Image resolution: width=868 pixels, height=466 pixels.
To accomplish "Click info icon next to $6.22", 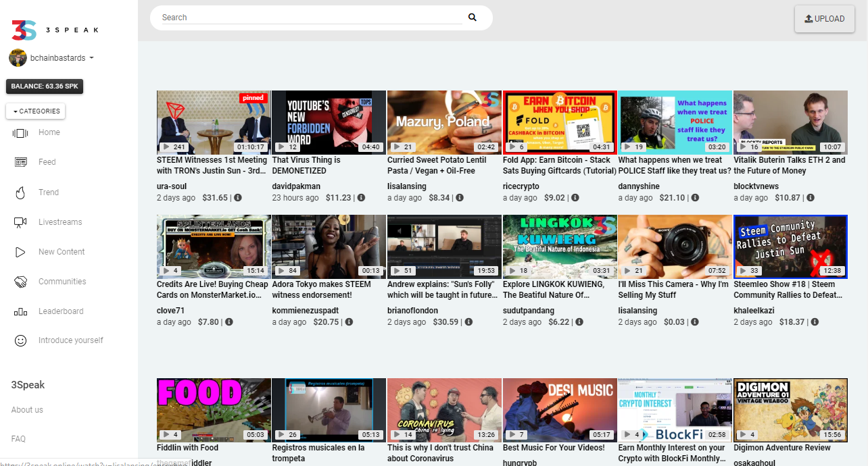I will pos(579,322).
